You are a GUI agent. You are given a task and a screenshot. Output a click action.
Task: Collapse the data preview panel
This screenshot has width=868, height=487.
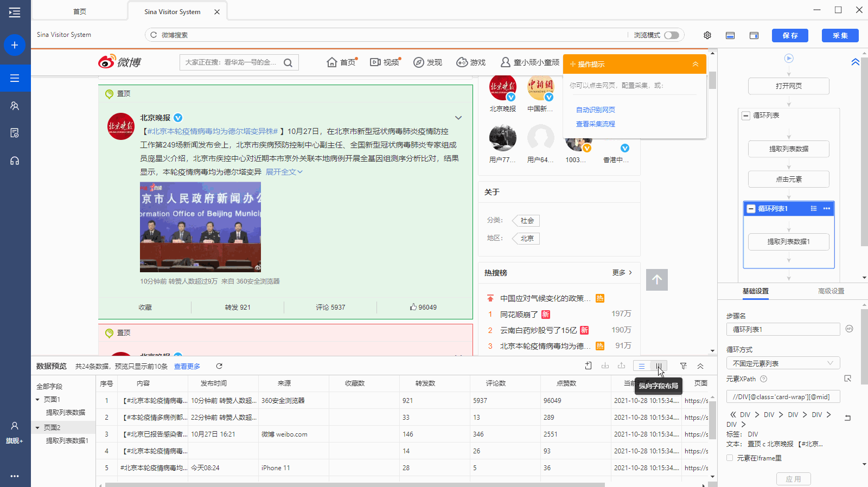coord(700,366)
